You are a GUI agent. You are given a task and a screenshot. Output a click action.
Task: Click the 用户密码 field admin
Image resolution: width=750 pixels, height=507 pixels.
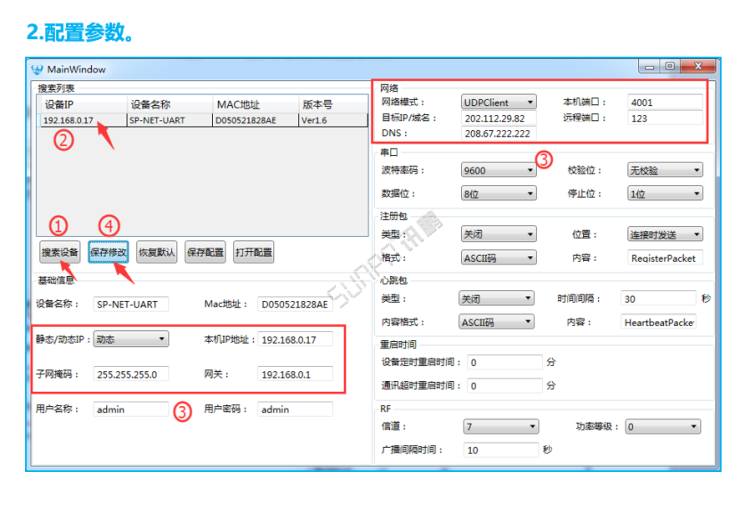(295, 409)
